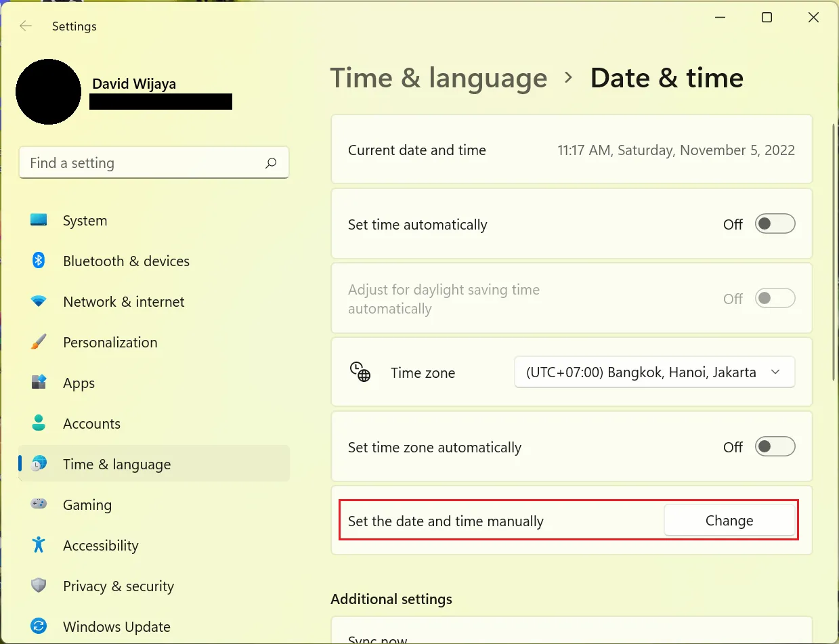
Task: Click the back arrow in Settings header
Action: point(26,26)
